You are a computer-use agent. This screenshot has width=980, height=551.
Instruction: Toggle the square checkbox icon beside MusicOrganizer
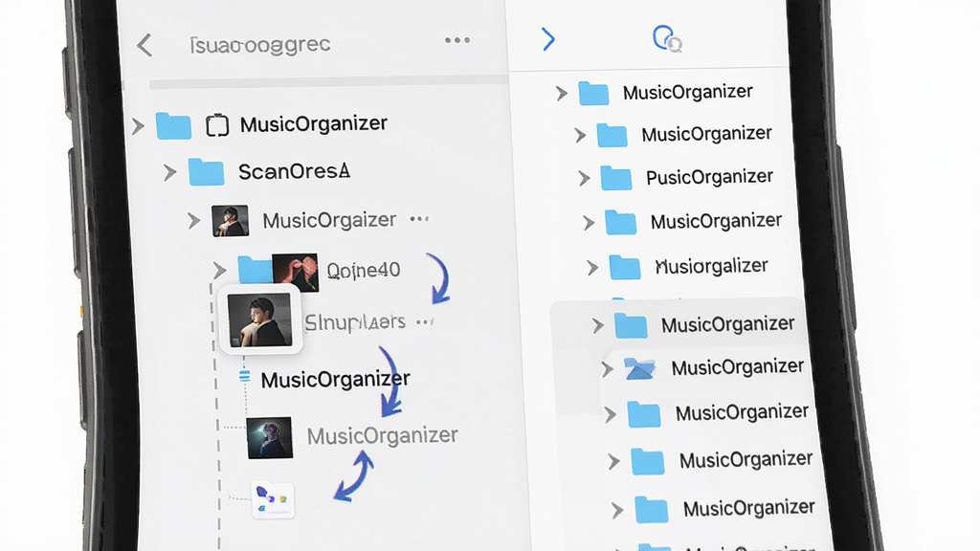click(217, 125)
